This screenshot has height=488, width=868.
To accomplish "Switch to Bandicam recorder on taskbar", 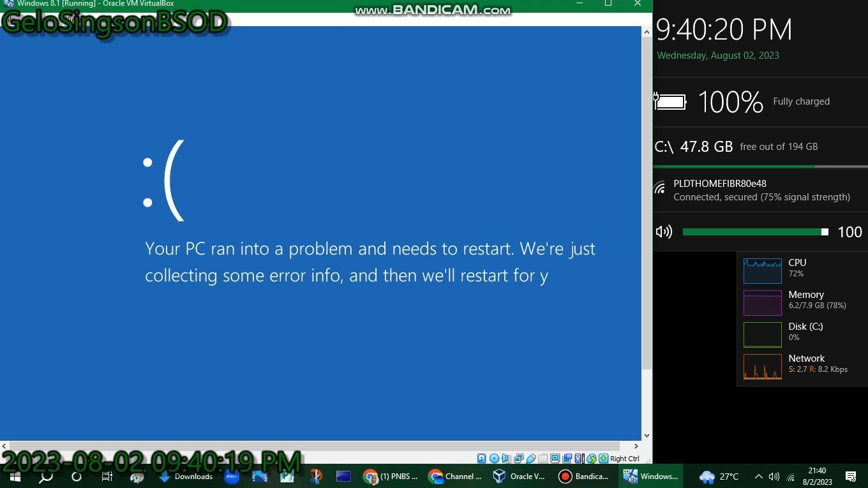I will tap(584, 477).
